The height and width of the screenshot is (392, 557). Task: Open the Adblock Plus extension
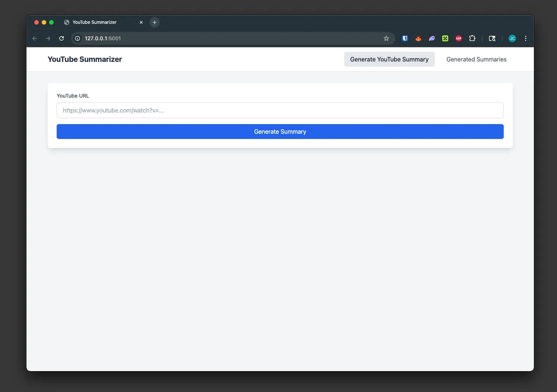pyautogui.click(x=458, y=38)
